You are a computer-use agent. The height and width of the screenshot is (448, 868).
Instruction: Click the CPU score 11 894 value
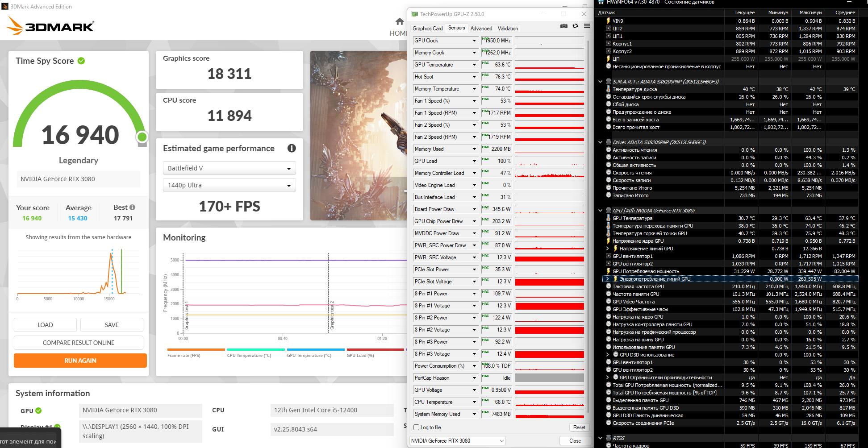pyautogui.click(x=230, y=116)
